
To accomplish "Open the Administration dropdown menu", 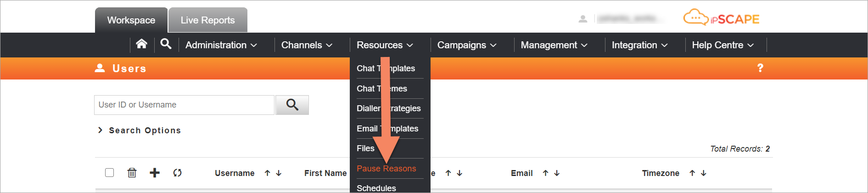I will (x=221, y=45).
